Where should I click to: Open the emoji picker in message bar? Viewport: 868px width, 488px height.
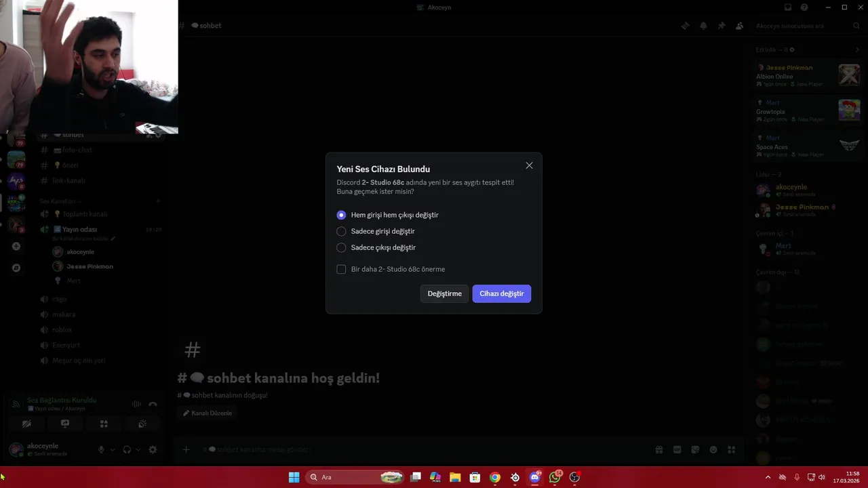click(x=713, y=449)
